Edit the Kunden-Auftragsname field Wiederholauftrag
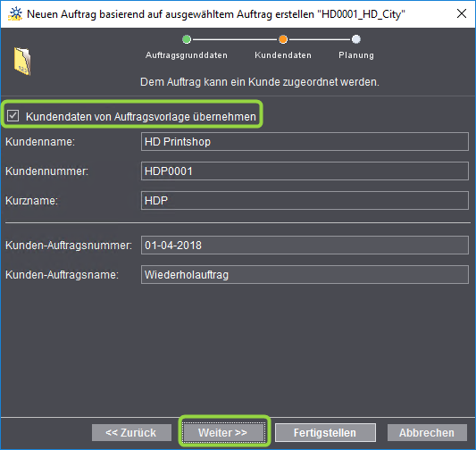 pos(305,275)
